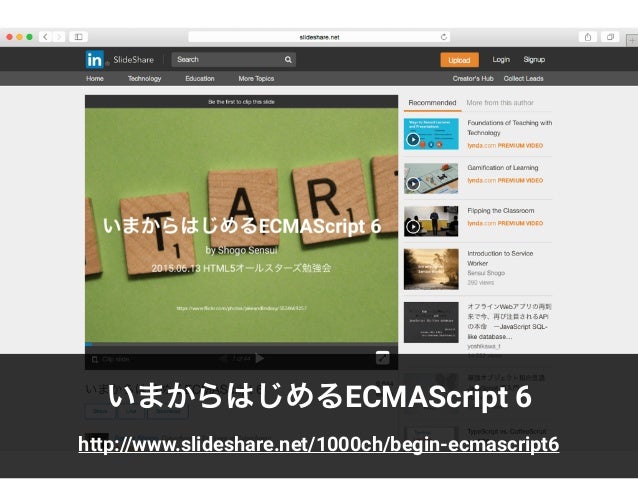Click the LinkedIn SlideShare logo
This screenshot has height=479, width=638.
point(120,60)
